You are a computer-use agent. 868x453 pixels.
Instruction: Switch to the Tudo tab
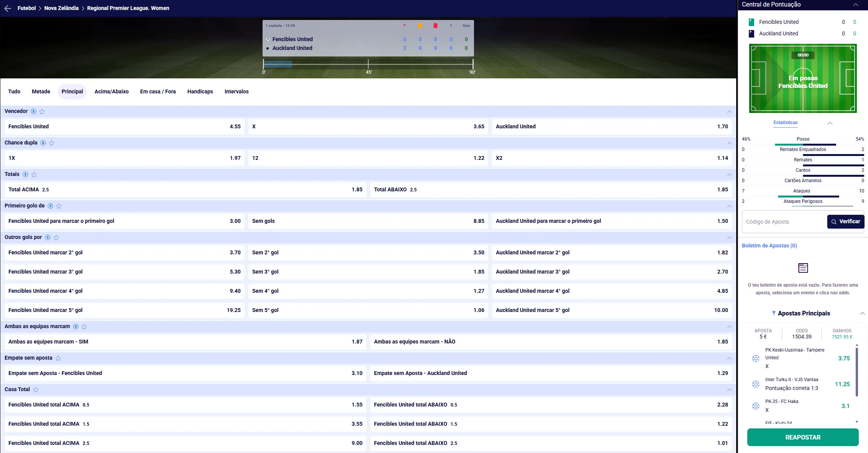[14, 91]
